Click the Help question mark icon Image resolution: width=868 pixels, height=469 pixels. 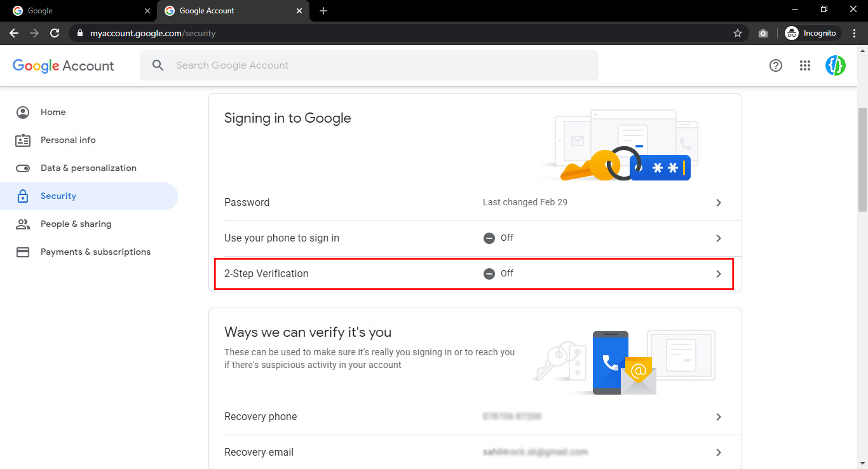[775, 65]
